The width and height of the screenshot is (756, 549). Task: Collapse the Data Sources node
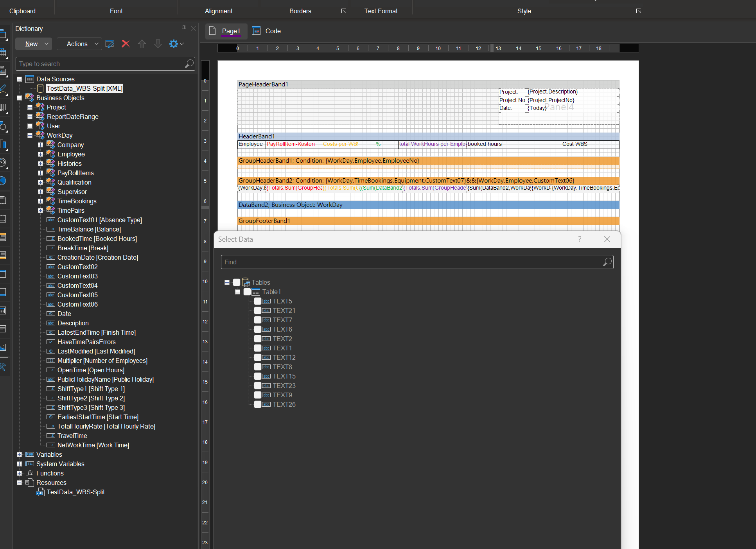[x=19, y=79]
